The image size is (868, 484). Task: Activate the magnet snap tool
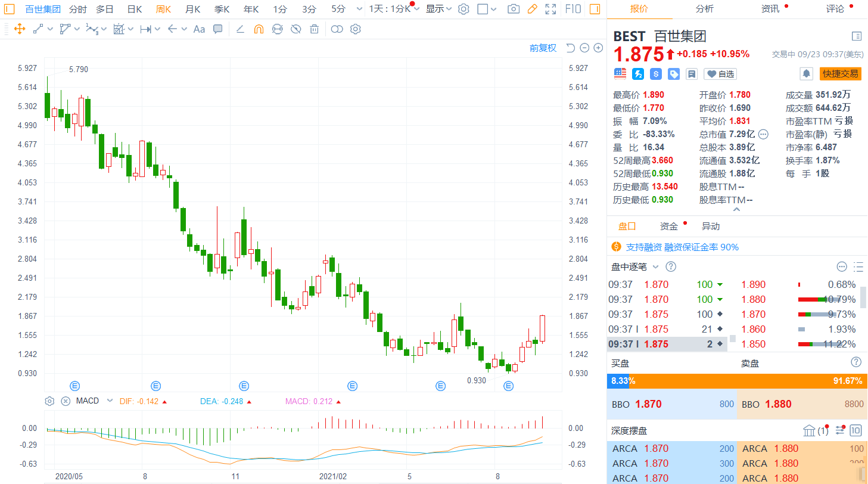pyautogui.click(x=259, y=29)
